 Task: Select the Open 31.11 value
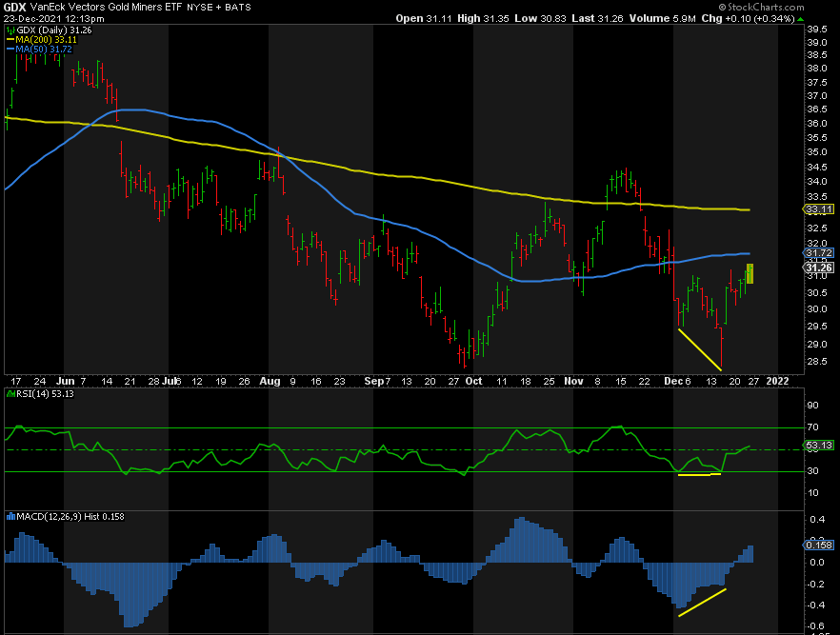tap(425, 19)
